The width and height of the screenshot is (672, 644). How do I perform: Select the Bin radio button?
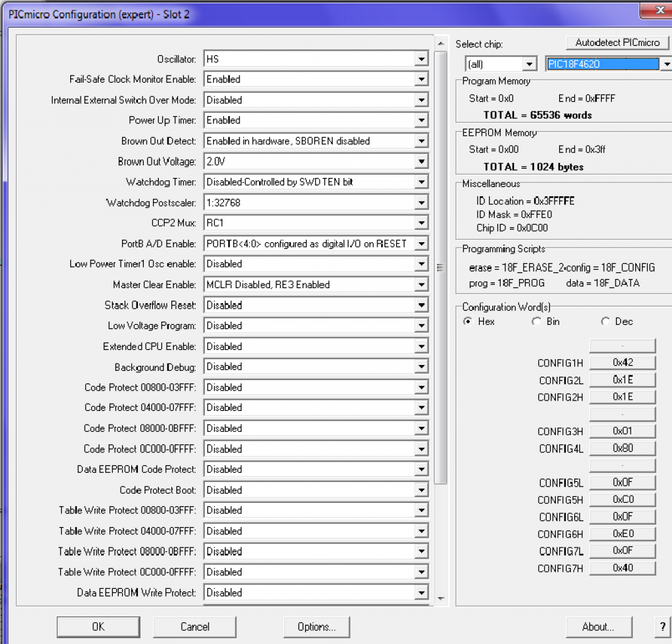click(536, 321)
